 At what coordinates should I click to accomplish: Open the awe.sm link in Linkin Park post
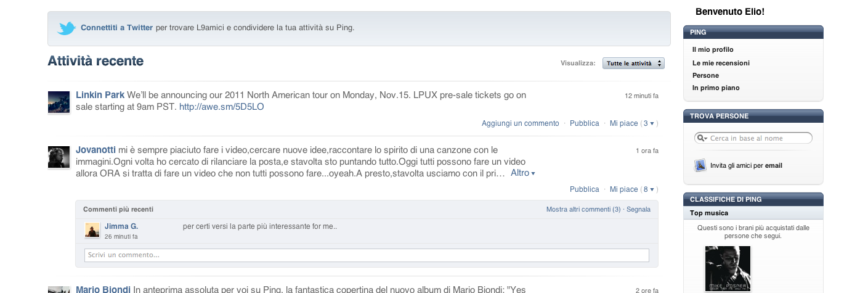click(221, 107)
